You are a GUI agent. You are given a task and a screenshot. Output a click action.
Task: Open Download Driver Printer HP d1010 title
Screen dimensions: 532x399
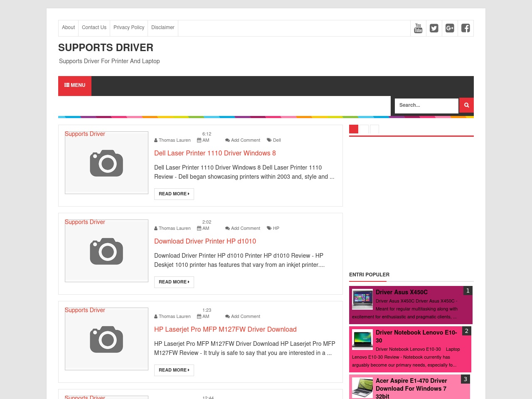pyautogui.click(x=205, y=241)
